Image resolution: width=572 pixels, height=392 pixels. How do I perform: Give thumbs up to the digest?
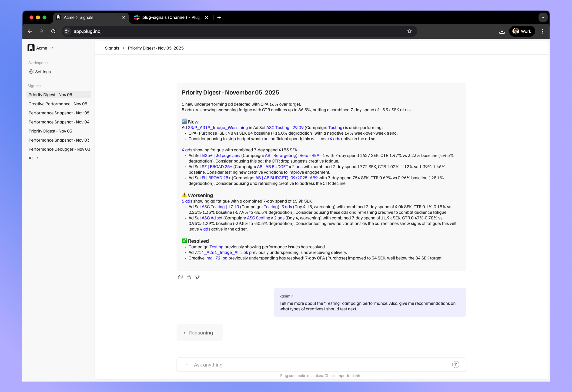(189, 277)
